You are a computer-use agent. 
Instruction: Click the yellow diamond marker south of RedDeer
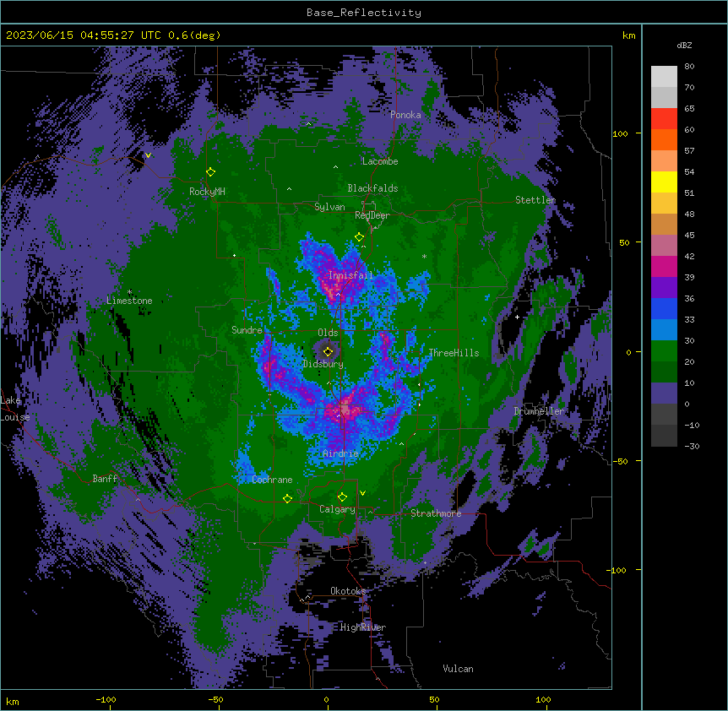359,237
